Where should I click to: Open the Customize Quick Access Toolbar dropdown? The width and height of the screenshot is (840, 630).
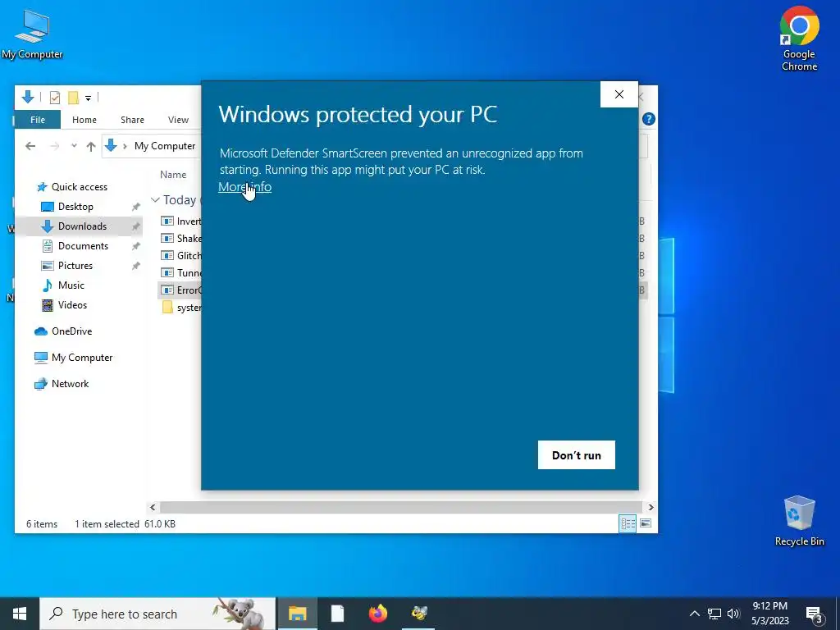pos(88,98)
